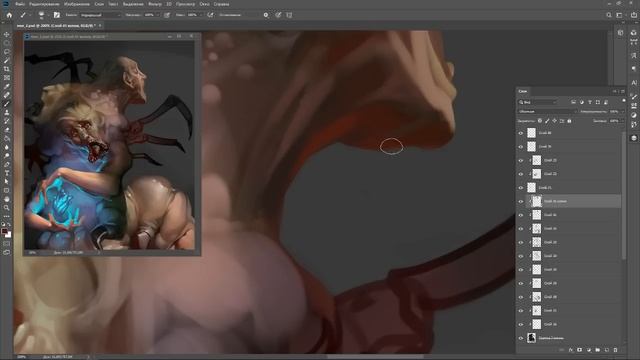
Task: Click the Home icon in options bar
Action: 9,15
